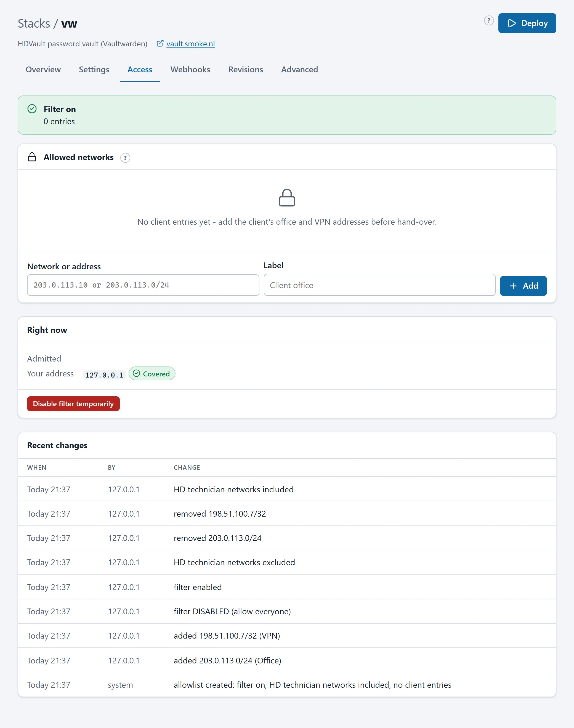This screenshot has height=728, width=574.
Task: Click the WHEN column header
Action: (x=37, y=467)
